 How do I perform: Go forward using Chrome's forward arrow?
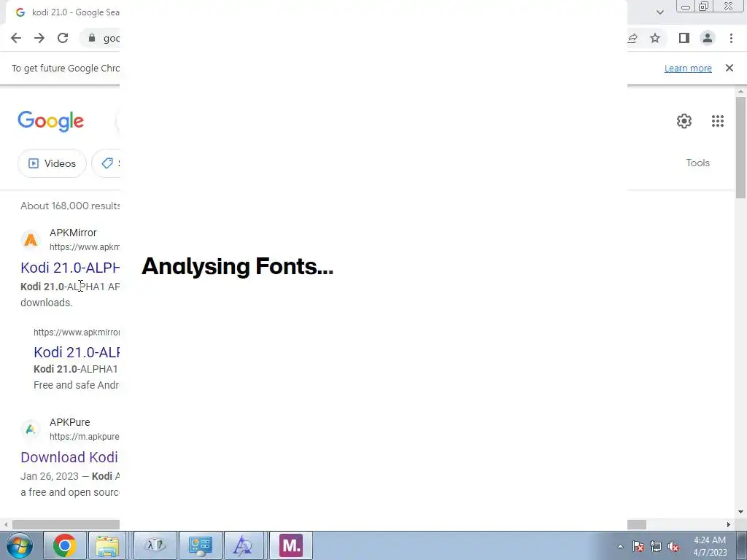point(39,38)
